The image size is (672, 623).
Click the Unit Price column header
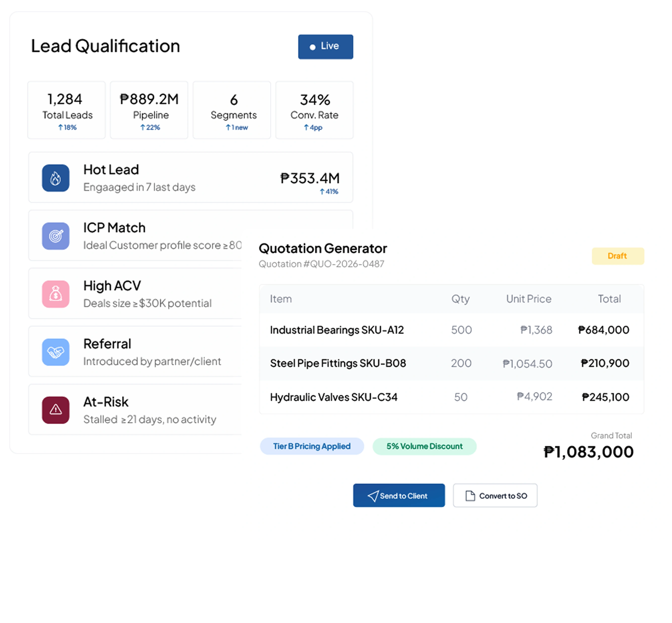[x=529, y=299]
